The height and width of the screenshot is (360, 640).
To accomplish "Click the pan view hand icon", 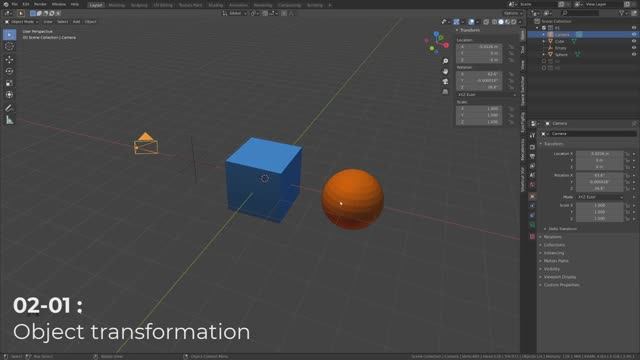I will [x=445, y=71].
